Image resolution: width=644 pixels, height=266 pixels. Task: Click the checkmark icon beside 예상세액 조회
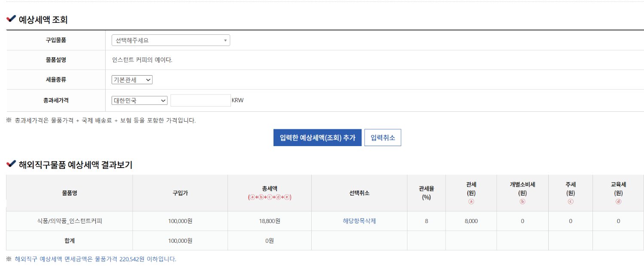tap(11, 19)
